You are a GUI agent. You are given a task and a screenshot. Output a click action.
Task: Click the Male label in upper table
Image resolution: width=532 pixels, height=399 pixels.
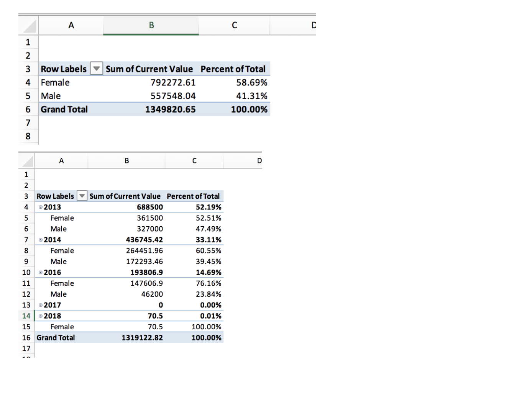(x=51, y=96)
